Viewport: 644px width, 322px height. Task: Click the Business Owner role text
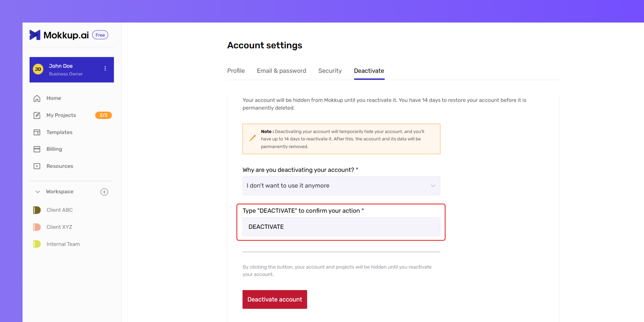click(x=66, y=74)
